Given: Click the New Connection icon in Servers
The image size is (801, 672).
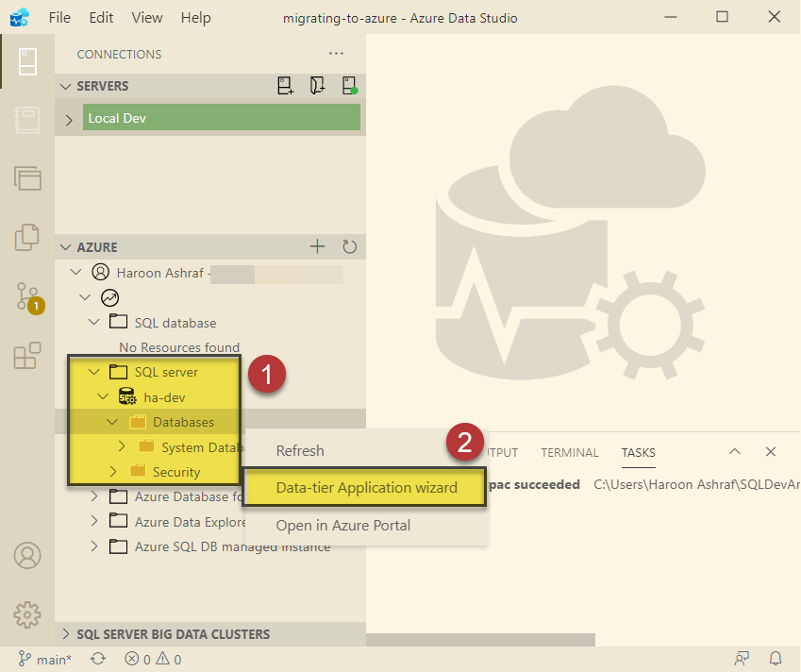Looking at the screenshot, I should [286, 86].
